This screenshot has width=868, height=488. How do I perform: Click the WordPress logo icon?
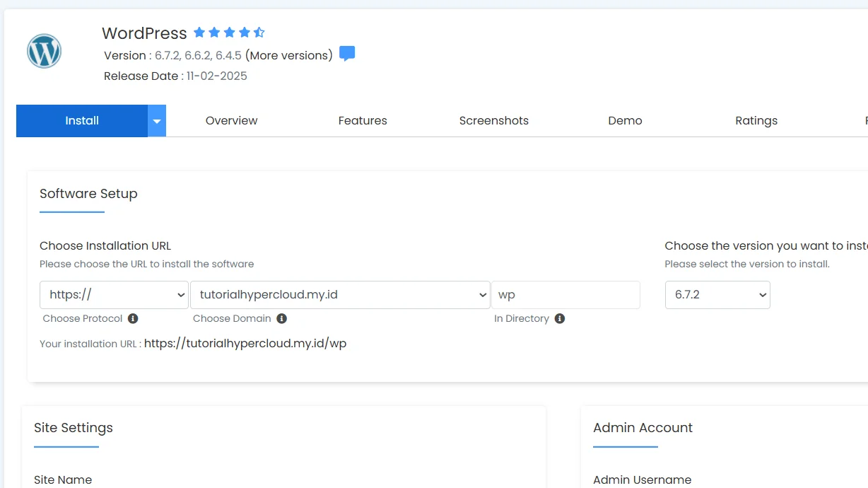coord(45,51)
